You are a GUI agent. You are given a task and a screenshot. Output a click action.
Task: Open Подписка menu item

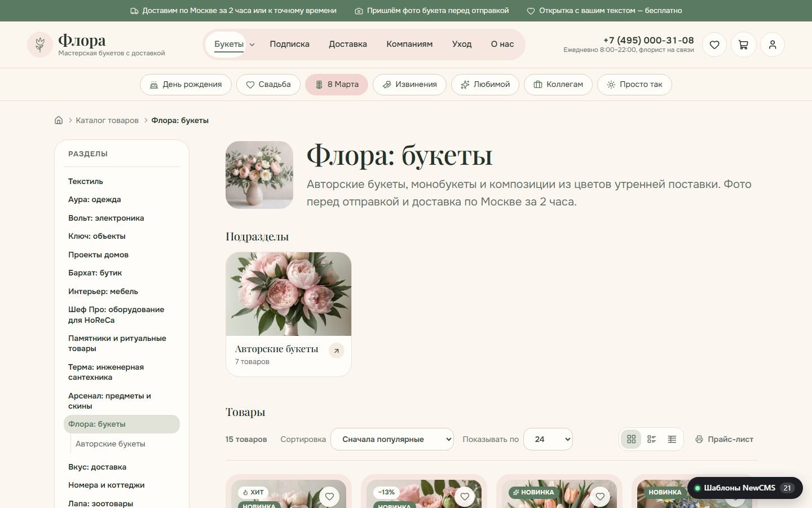click(289, 44)
